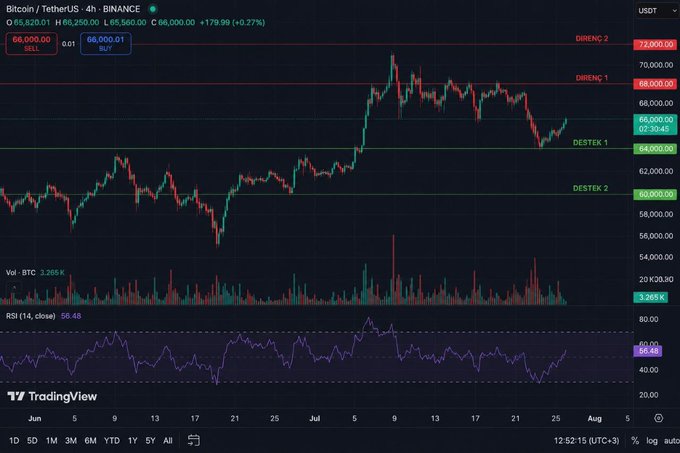
Task: Click the red SELL 66,000.00 button
Action: (31, 44)
